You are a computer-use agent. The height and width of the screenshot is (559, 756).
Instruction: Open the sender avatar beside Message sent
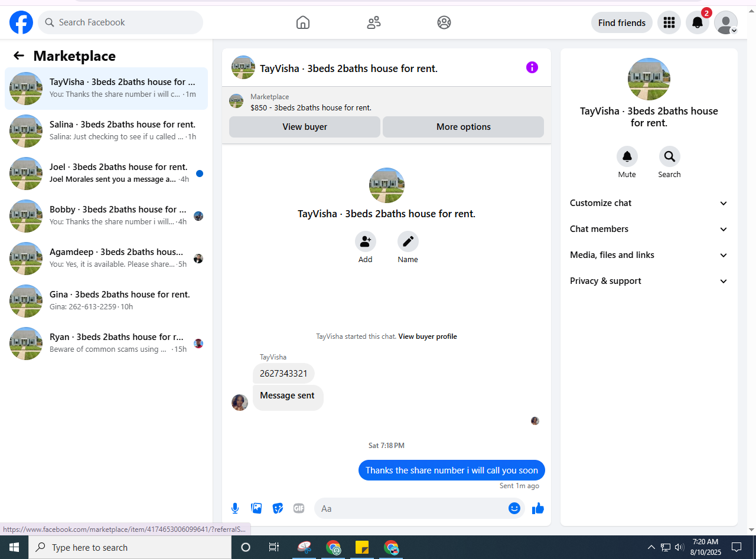point(240,403)
